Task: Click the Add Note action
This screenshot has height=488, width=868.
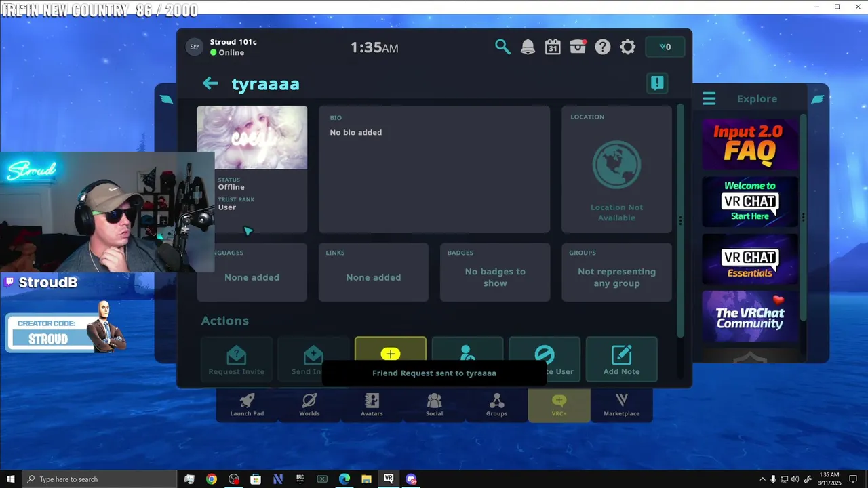Action: tap(622, 359)
